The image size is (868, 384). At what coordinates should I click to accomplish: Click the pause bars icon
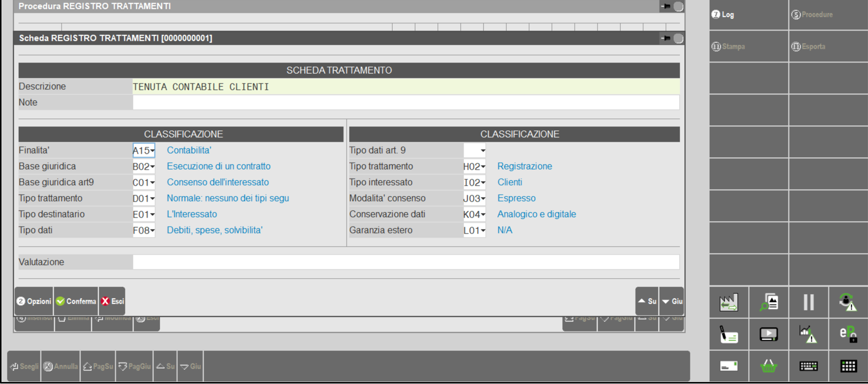pos(809,302)
